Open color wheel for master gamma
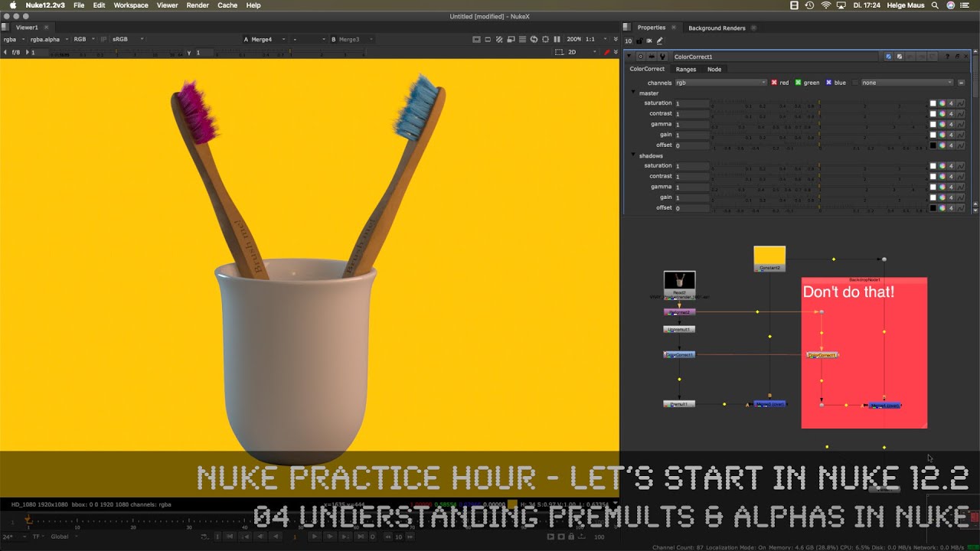Viewport: 980px width, 551px height. pyautogui.click(x=942, y=124)
